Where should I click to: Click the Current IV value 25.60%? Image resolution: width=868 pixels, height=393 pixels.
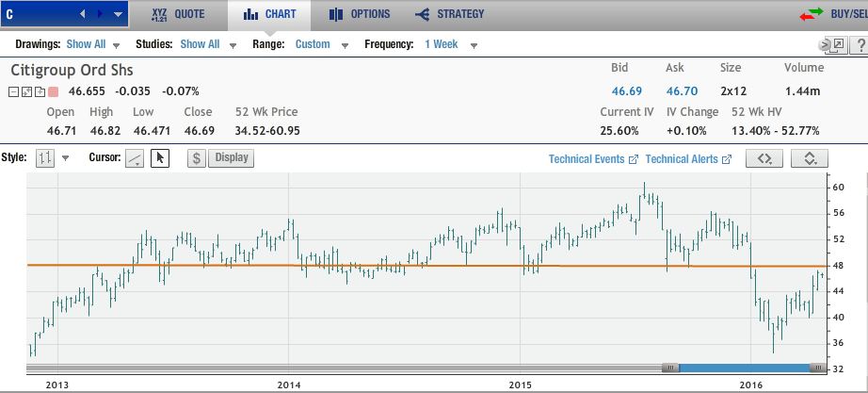pos(619,131)
